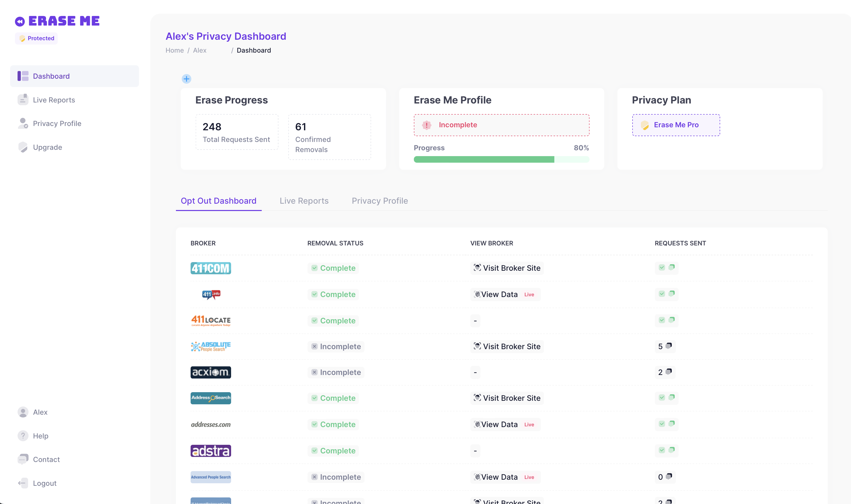The width and height of the screenshot is (851, 504).
Task: Click the 61 Confirmed Removals card
Action: [x=330, y=137]
